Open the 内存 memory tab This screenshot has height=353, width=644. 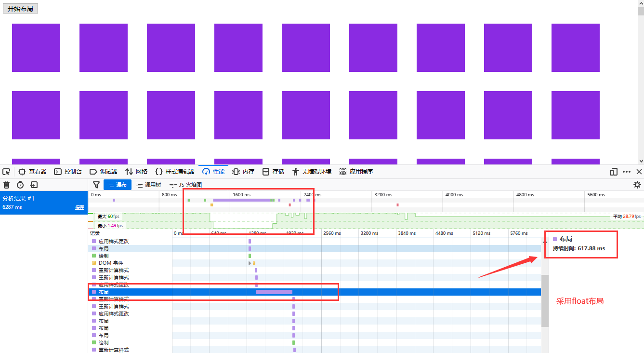[x=243, y=172]
